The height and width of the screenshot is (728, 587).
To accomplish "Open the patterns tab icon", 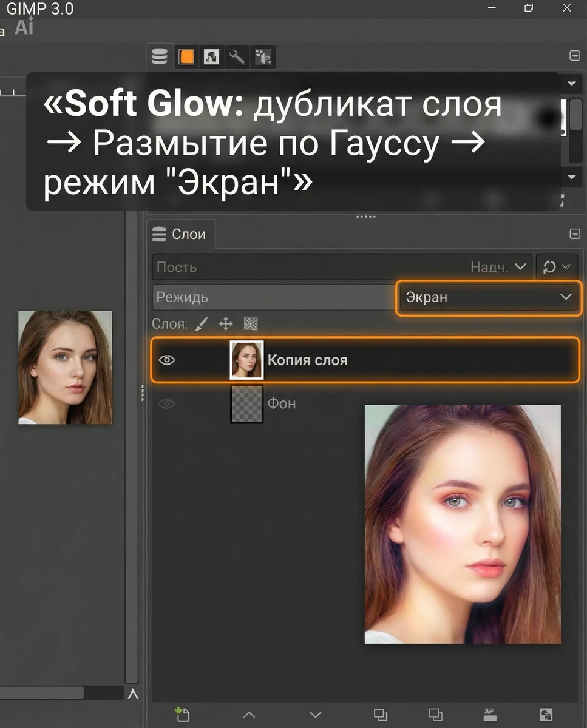I will 211,57.
